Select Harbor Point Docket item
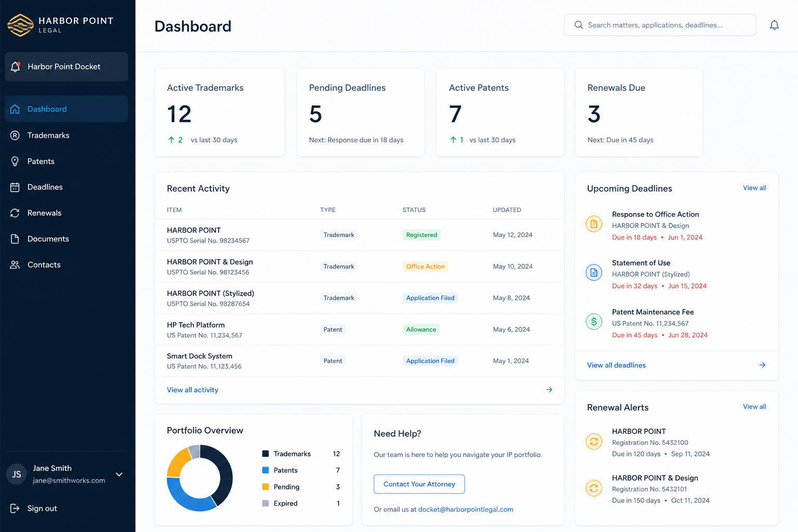The image size is (798, 532). pos(66,66)
